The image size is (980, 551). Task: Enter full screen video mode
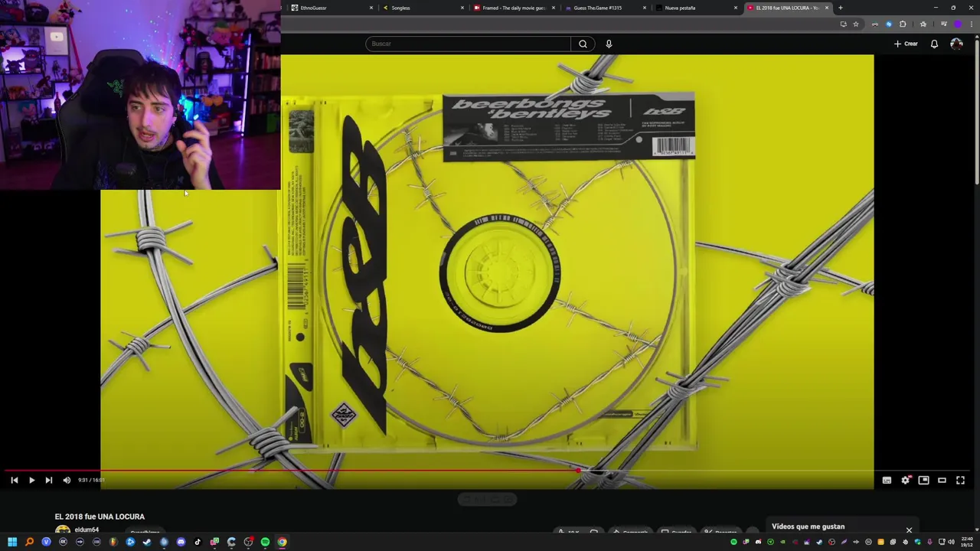coord(960,480)
